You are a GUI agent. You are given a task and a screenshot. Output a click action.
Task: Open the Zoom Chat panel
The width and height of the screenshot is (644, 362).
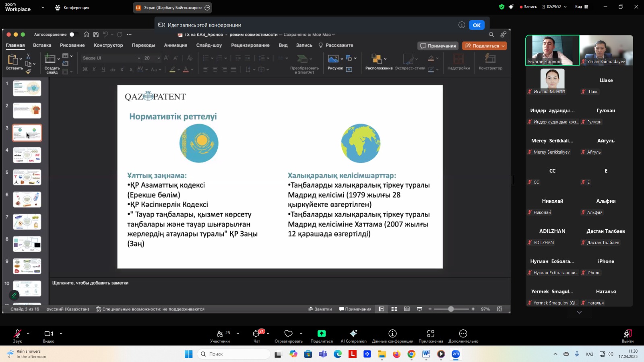click(256, 334)
